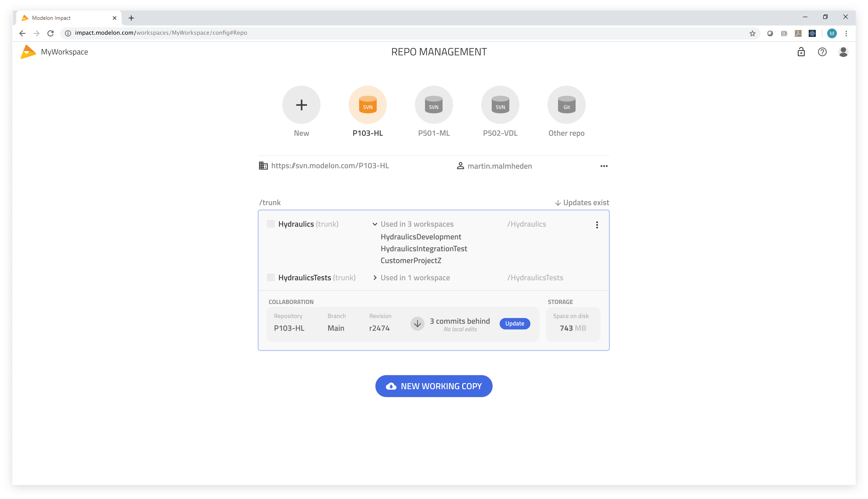The height and width of the screenshot is (499, 868).
Task: Select the P103-HL SVN repository icon
Action: [367, 105]
